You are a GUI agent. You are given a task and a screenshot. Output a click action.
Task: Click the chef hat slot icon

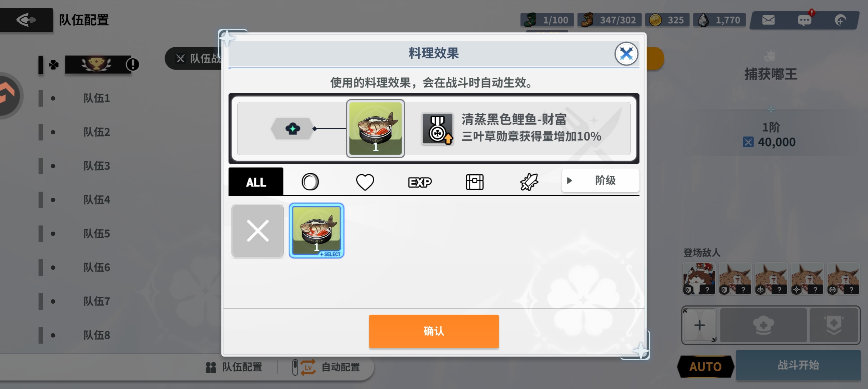(763, 326)
